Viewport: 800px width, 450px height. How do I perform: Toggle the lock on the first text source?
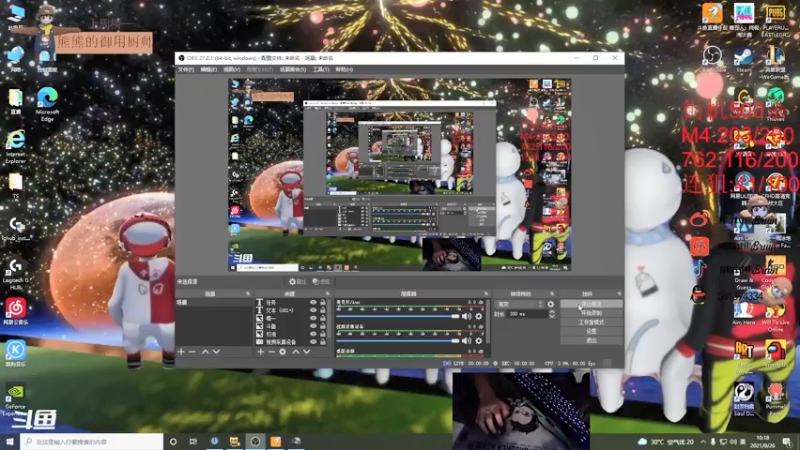[322, 303]
